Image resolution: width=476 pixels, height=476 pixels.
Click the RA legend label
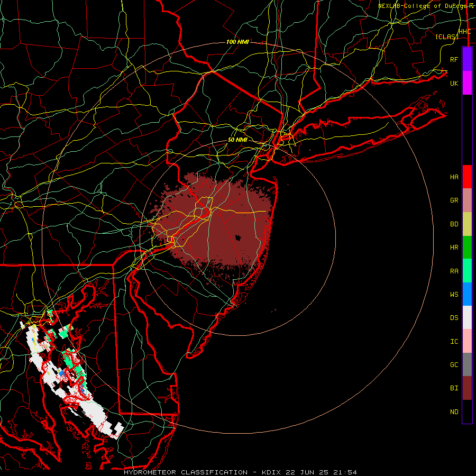[x=454, y=271]
